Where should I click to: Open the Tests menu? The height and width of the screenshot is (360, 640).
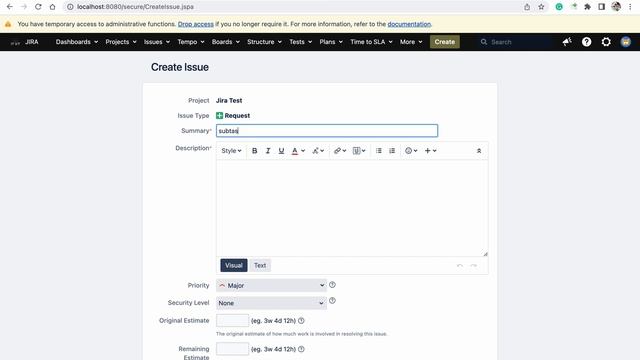300,42
